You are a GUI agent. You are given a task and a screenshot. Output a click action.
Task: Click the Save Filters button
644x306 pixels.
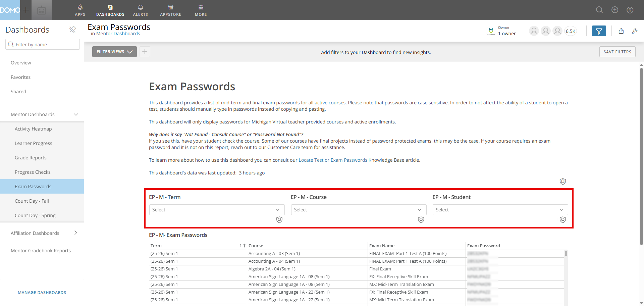click(617, 52)
